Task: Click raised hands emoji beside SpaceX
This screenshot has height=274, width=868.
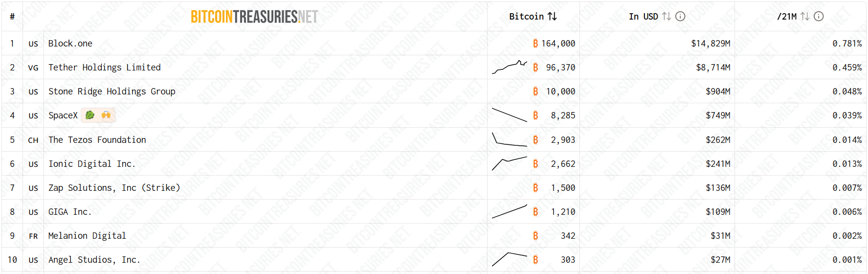Action: [106, 115]
